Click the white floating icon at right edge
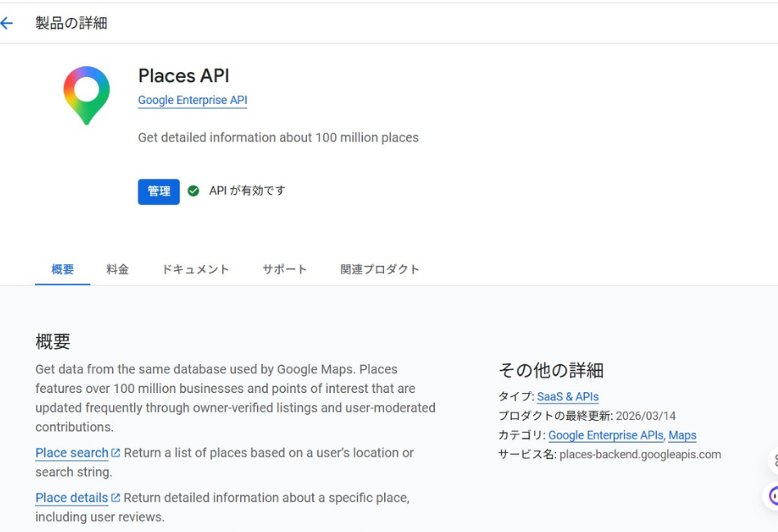Viewport: 778px width, 532px height. [771, 460]
